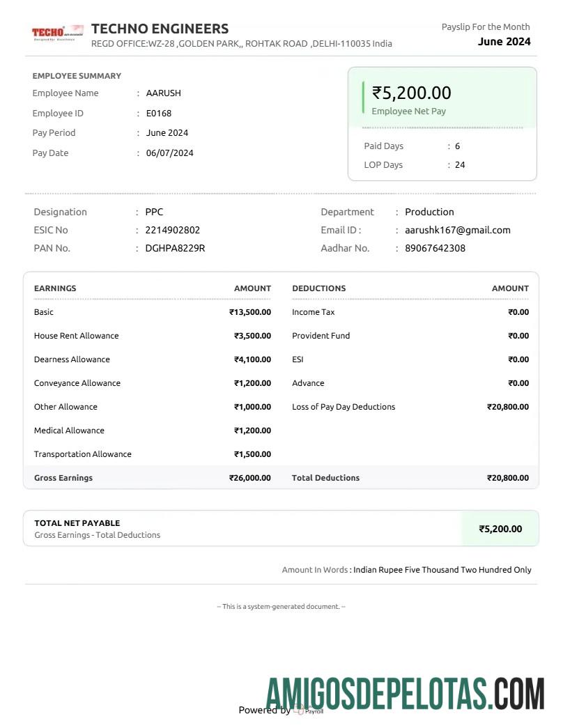
Task: Select the LOP Days value 24
Action: [x=460, y=165]
